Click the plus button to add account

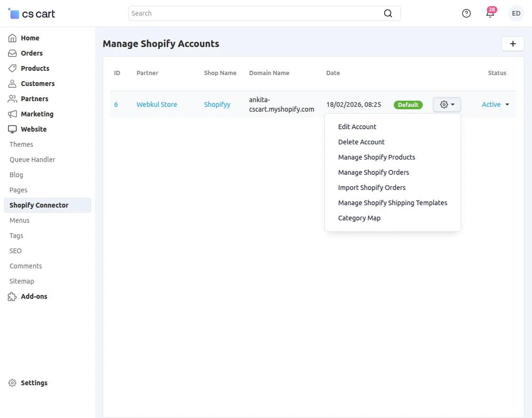click(x=513, y=44)
